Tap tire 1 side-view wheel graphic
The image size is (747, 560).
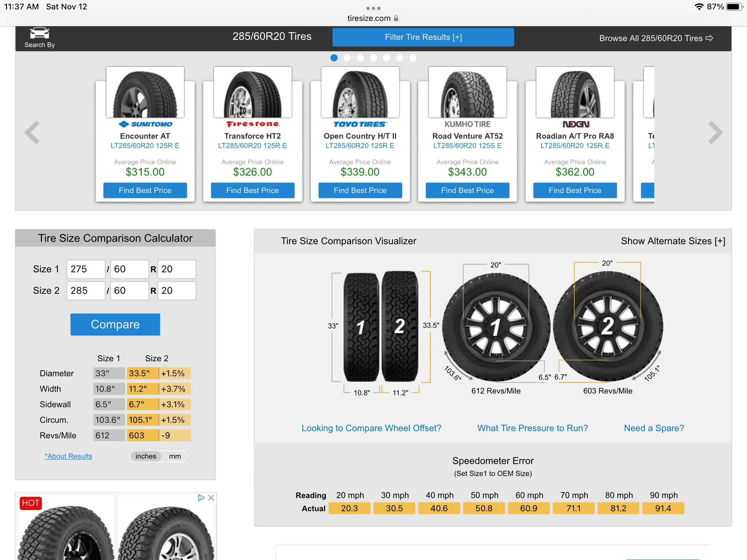tap(496, 327)
